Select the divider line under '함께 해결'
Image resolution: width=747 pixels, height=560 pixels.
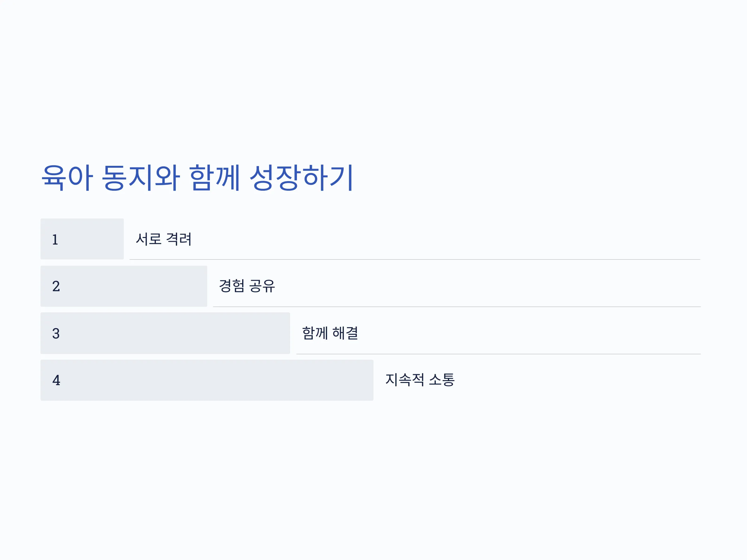pos(498,354)
